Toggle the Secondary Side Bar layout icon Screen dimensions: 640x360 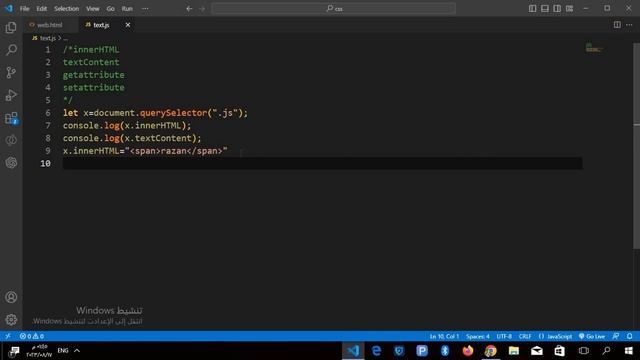pos(557,9)
